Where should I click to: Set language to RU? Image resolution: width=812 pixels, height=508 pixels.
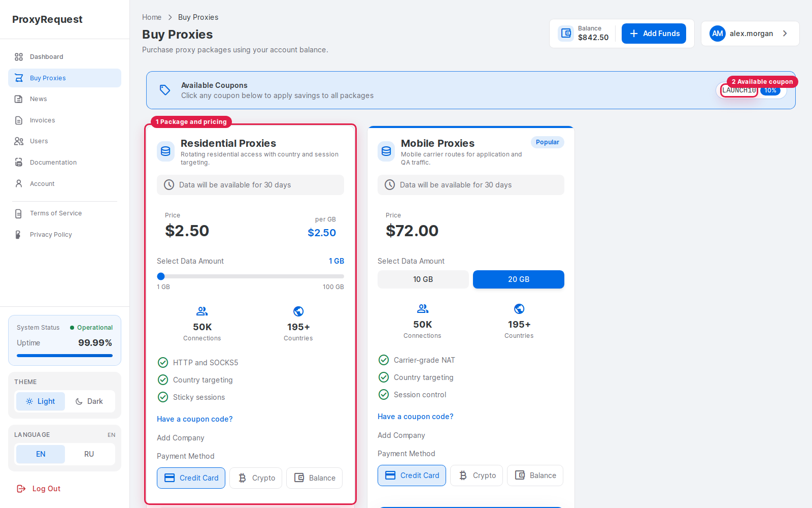[89, 454]
